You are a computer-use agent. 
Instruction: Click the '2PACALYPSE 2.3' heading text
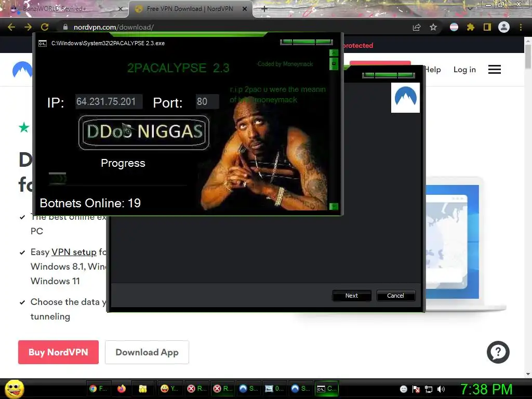(x=179, y=68)
